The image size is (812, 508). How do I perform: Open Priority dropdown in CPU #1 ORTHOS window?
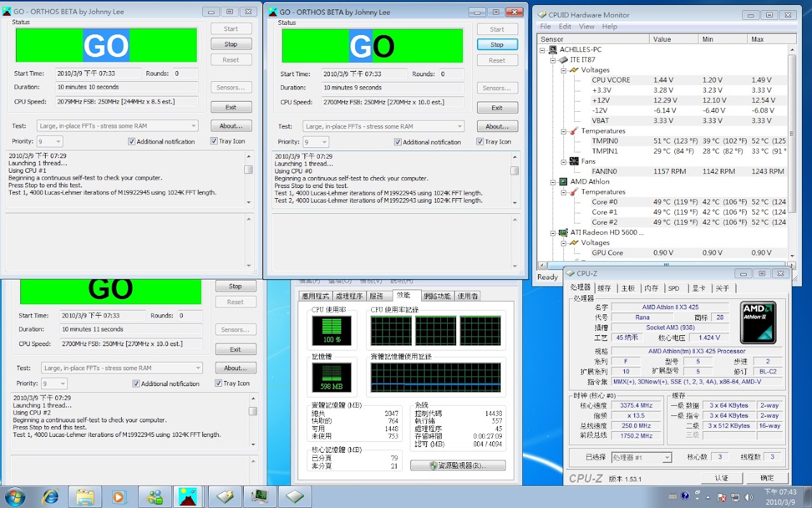tap(49, 142)
